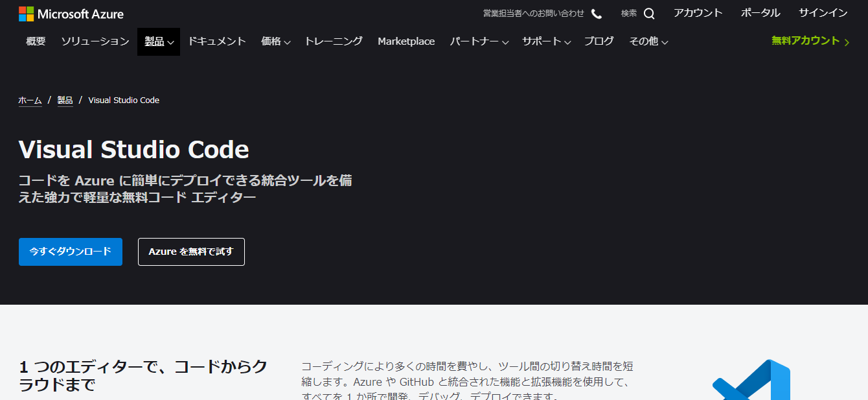Expand the サポート menu
The height and width of the screenshot is (400, 868).
546,41
